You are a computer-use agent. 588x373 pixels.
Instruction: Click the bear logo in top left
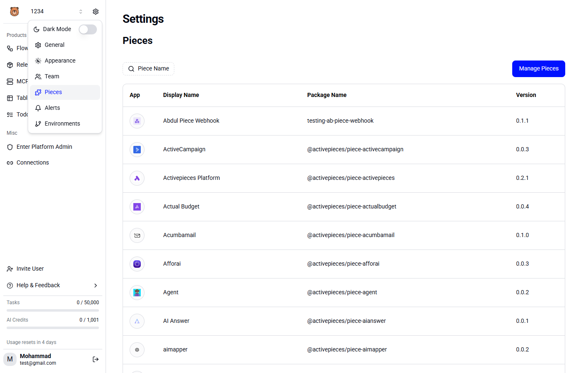tap(14, 12)
